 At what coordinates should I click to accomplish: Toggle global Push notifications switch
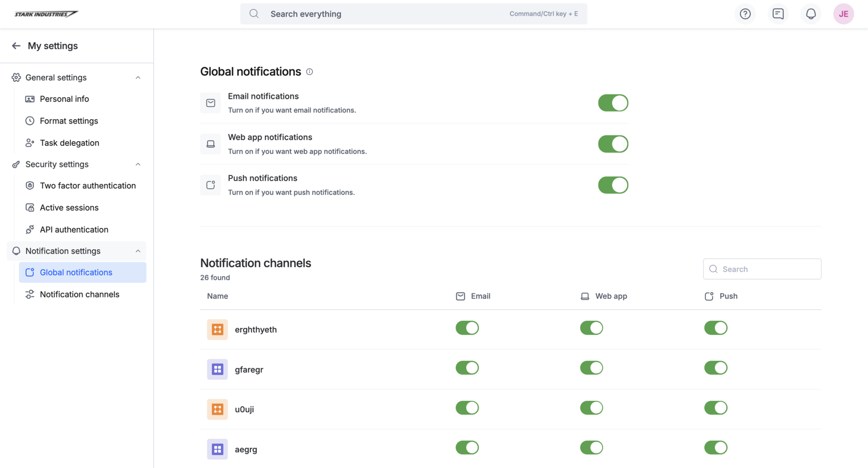pos(613,185)
